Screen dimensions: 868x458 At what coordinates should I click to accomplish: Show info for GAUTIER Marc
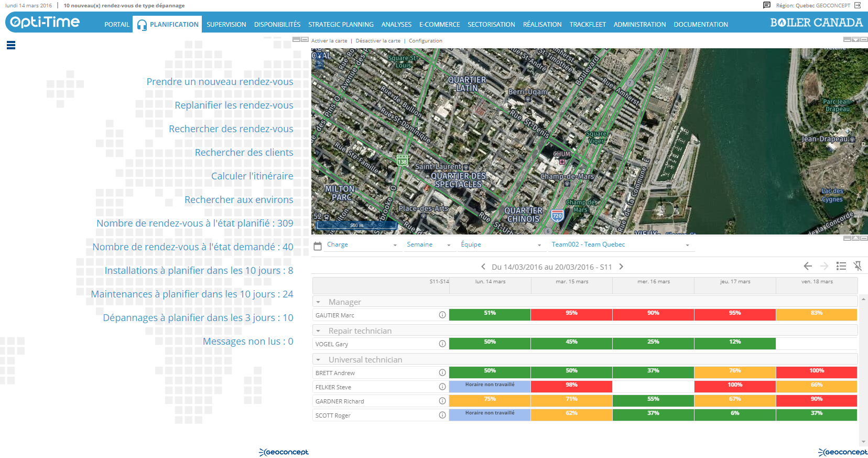coord(442,315)
